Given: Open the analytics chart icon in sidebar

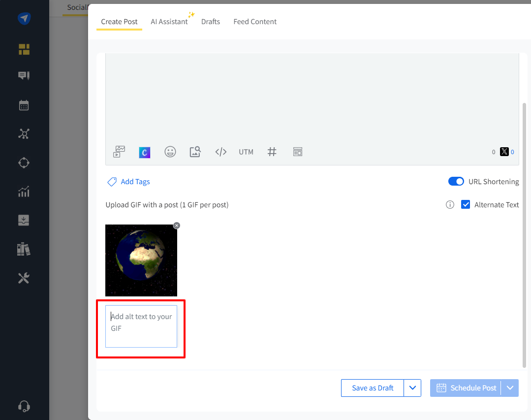Looking at the screenshot, I should pos(24,192).
